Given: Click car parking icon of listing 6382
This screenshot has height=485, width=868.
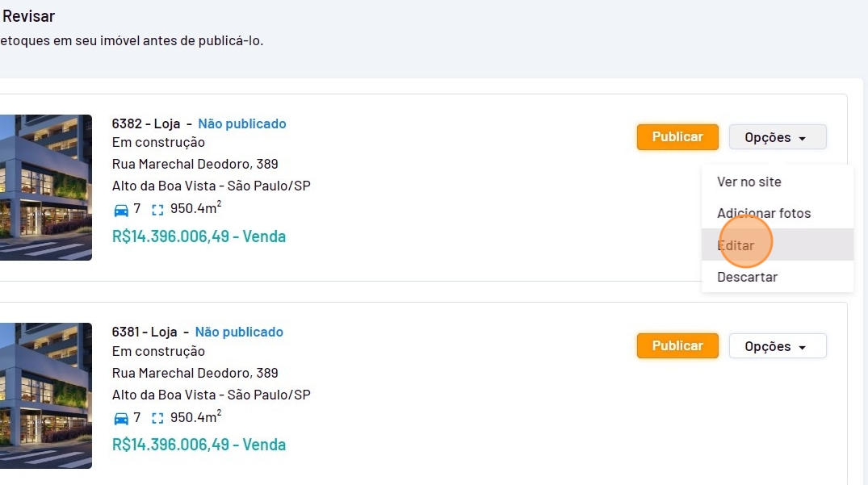Looking at the screenshot, I should (121, 210).
